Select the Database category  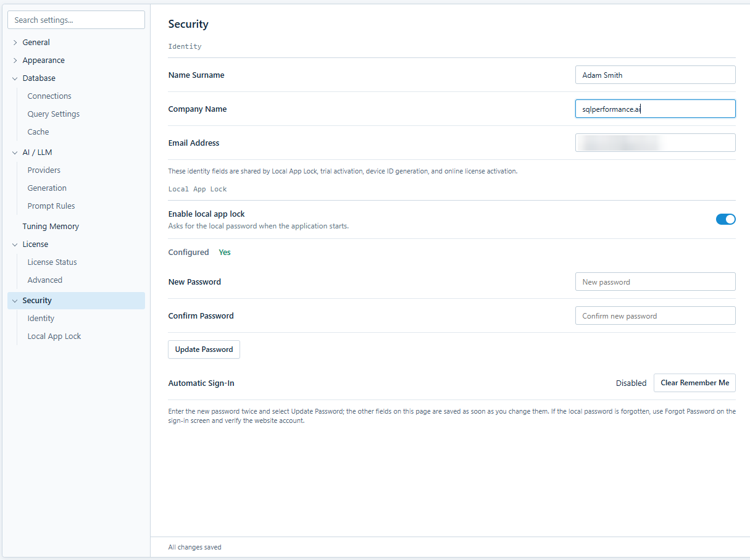coord(39,78)
